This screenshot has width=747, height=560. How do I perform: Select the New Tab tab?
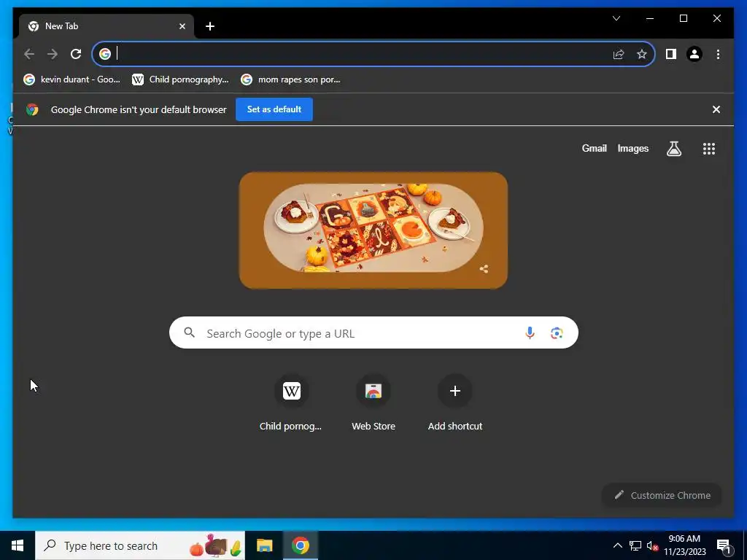107,26
